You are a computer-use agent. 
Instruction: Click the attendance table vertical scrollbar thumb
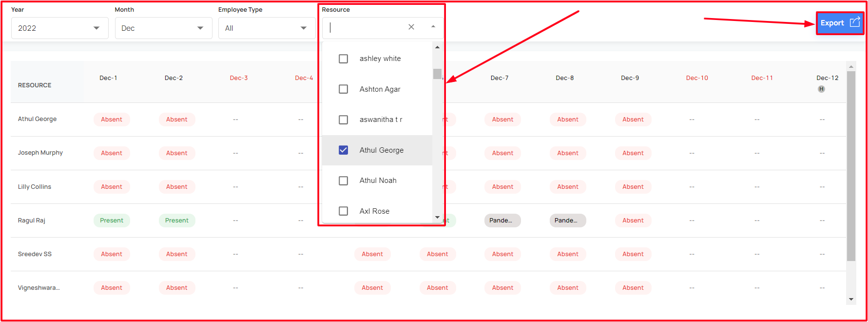tap(851, 166)
